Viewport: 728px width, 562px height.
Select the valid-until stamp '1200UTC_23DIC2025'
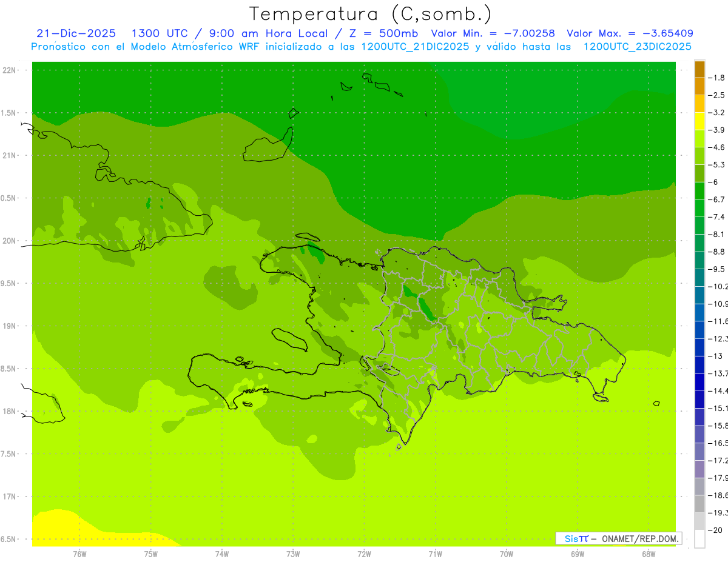coord(638,47)
